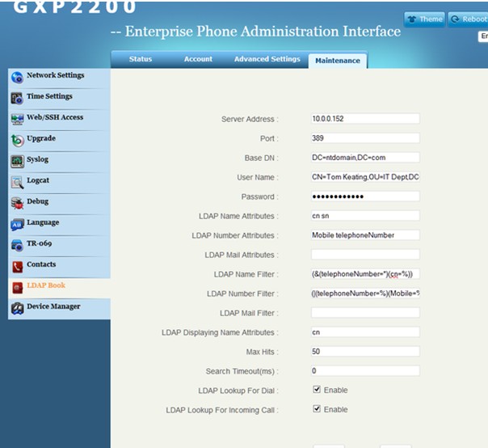Click LDAP Displaying Name Attributes field
This screenshot has height=448, width=488.
(x=365, y=332)
